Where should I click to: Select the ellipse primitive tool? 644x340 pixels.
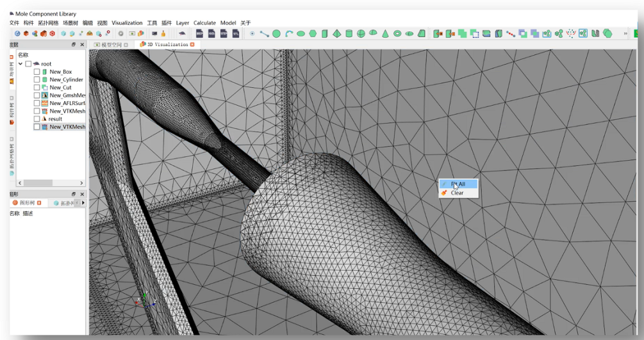pyautogui.click(x=301, y=34)
